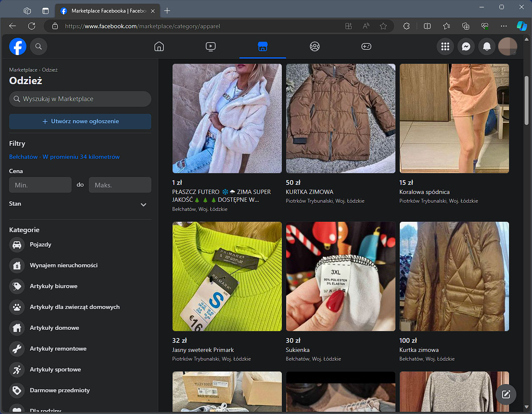
Task: Open the workspaces icon in title bar
Action: click(27, 11)
